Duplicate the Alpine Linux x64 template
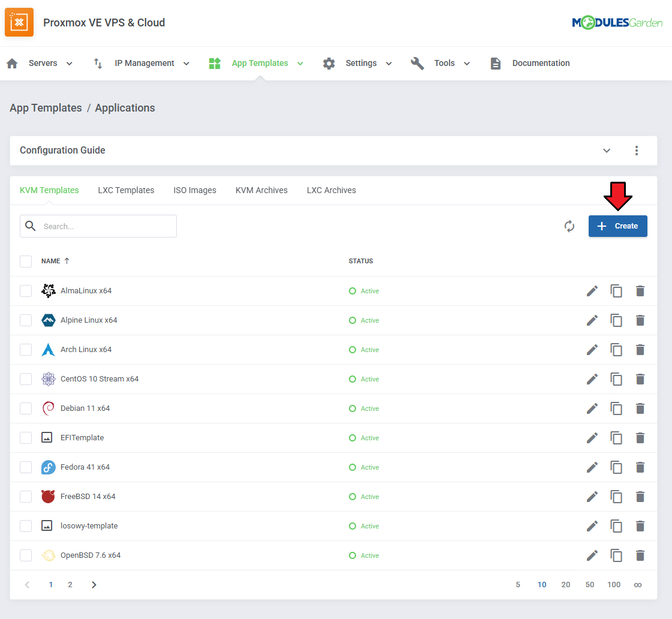This screenshot has width=672, height=619. click(616, 320)
